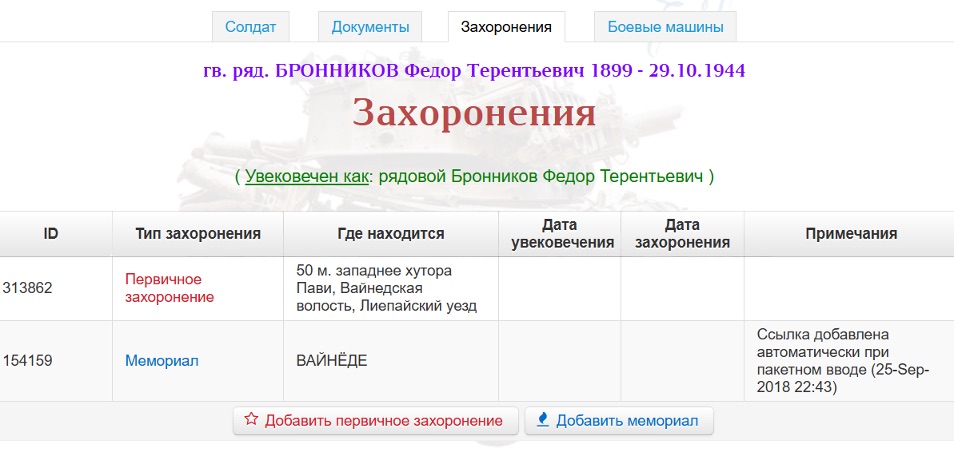Image resolution: width=954 pixels, height=464 pixels.
Task: Click the ID column header
Action: (51, 234)
